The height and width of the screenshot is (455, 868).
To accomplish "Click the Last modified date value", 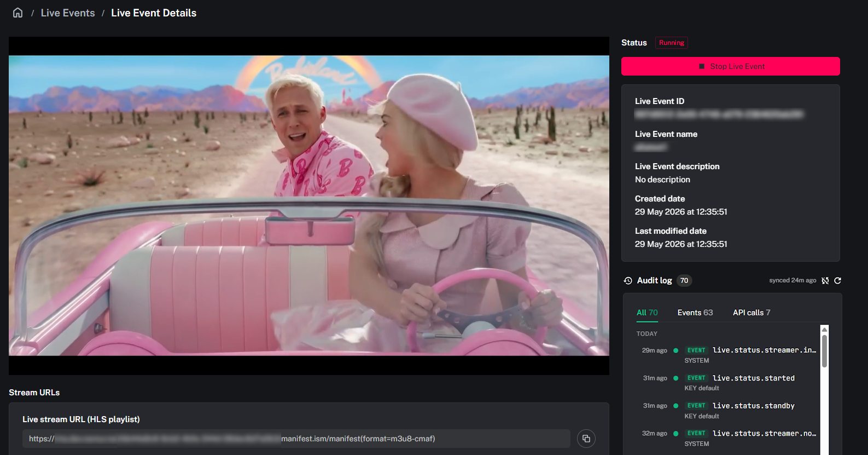I will pyautogui.click(x=681, y=244).
